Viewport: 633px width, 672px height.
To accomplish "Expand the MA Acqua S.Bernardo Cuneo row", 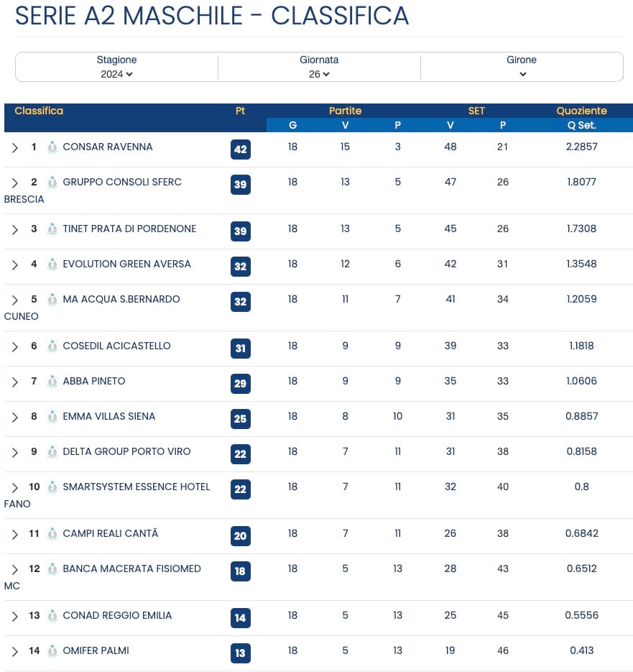I will pos(15,300).
